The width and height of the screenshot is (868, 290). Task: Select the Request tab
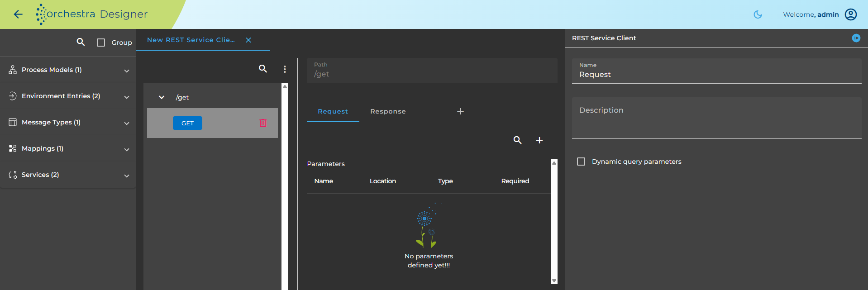point(333,111)
